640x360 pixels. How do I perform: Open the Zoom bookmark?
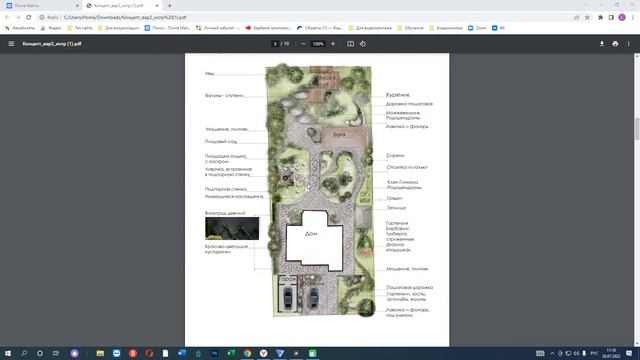[477, 28]
